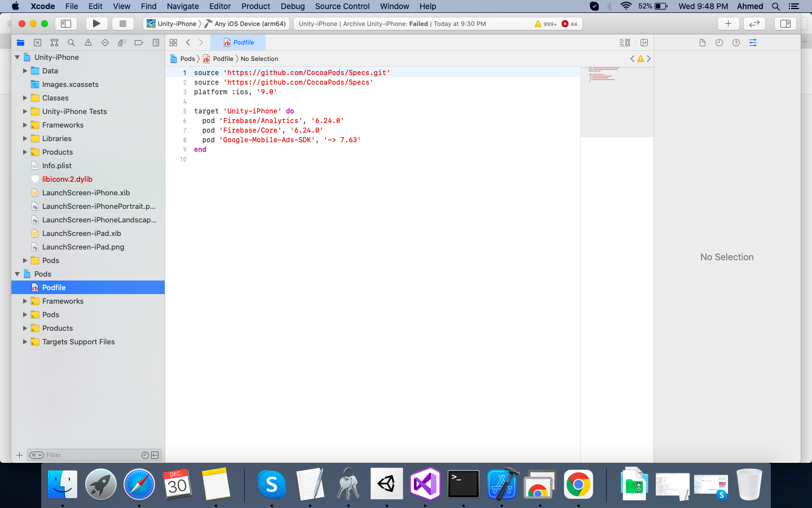Show the Attributes inspector

point(753,42)
